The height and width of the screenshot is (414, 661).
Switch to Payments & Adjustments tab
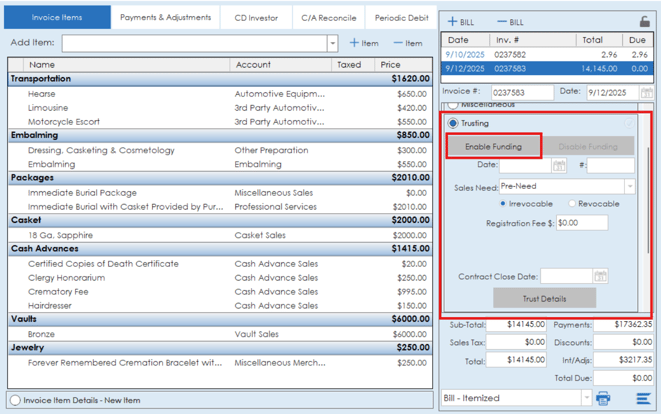tap(165, 18)
